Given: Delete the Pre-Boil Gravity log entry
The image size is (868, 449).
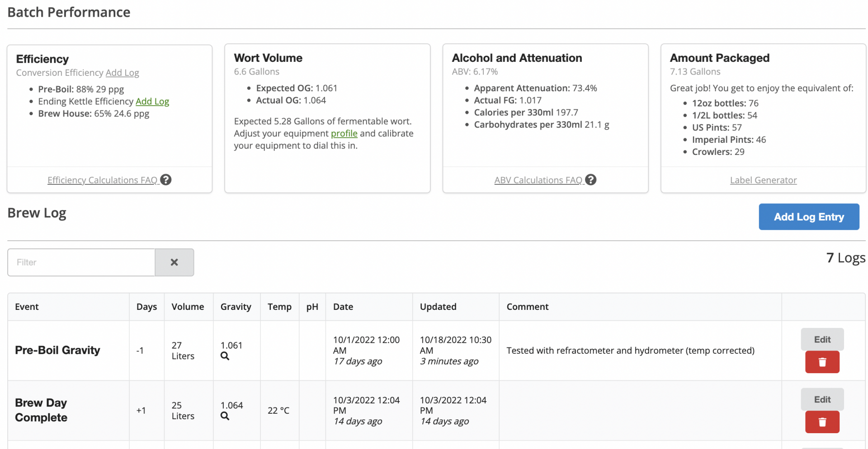Looking at the screenshot, I should pos(821,362).
